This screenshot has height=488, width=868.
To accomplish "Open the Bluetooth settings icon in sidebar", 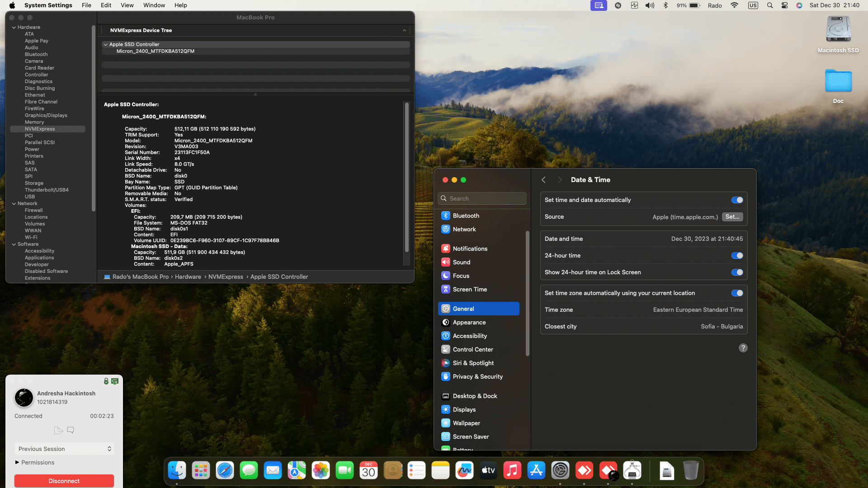I will coord(445,216).
